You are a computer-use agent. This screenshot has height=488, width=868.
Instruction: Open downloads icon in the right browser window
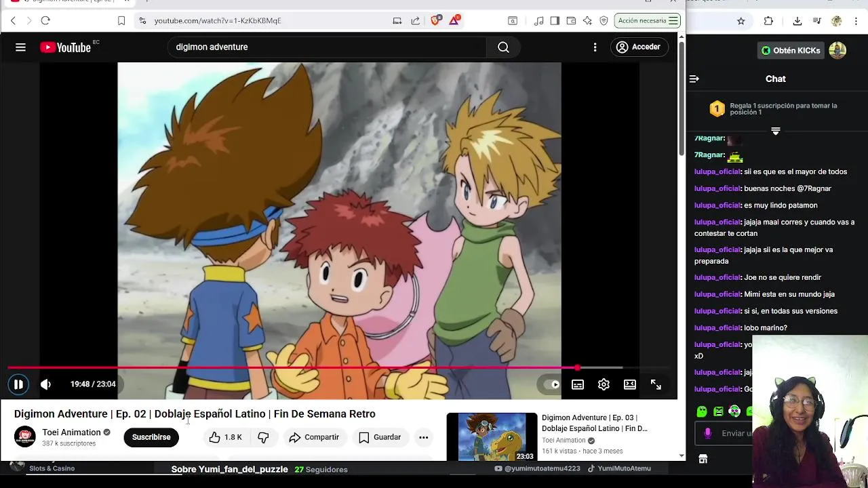797,21
